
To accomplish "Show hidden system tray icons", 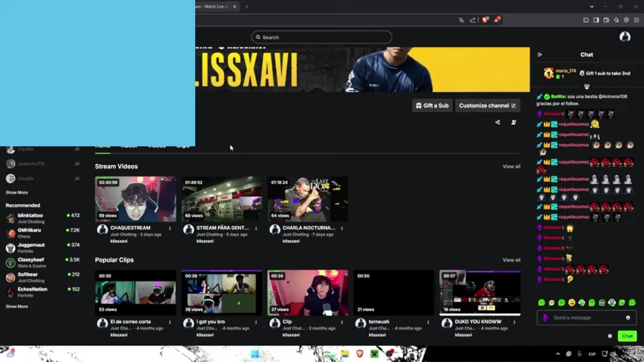I will [557, 354].
